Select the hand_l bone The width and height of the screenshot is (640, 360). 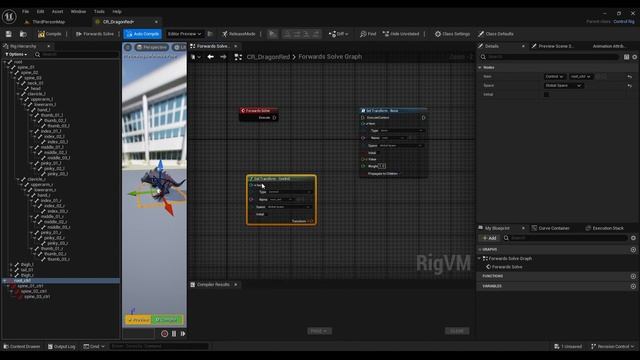[43, 110]
